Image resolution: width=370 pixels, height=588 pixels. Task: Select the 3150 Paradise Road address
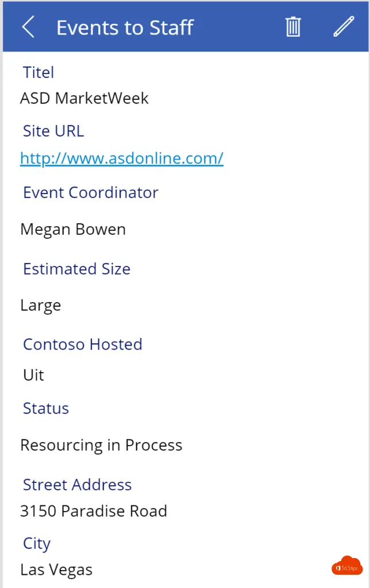tap(94, 511)
